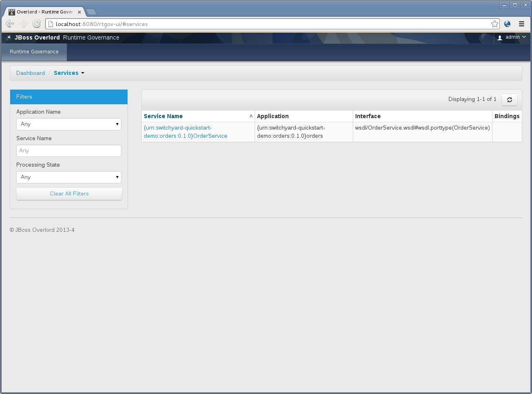The width and height of the screenshot is (532, 394).
Task: Navigate to the Dashboard breadcrumb link
Action: (x=31, y=73)
